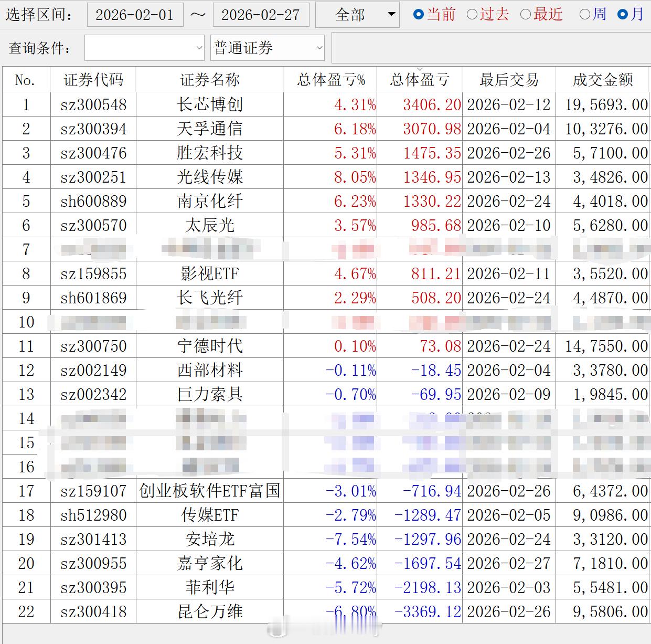
Task: Sort by 证券名称 column header
Action: point(210,80)
